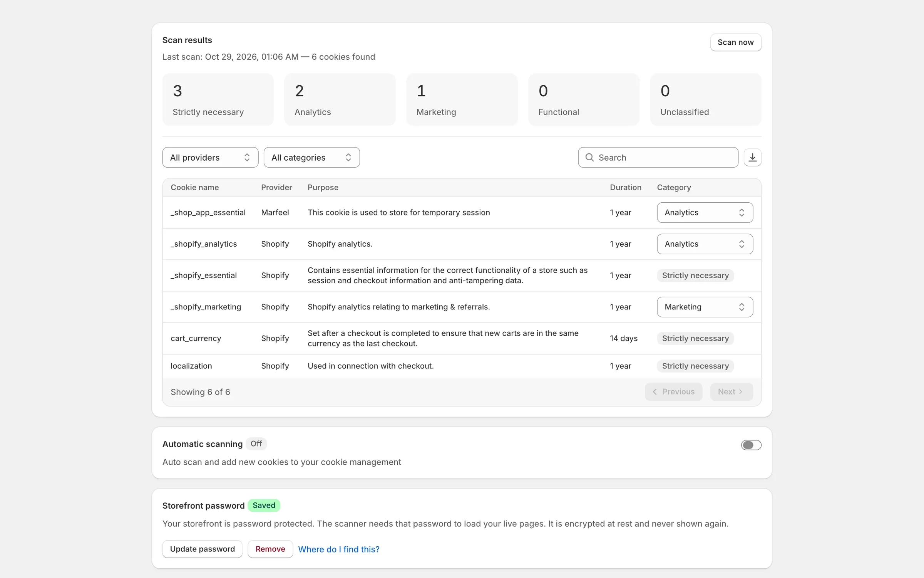Click the Scan now button
924x578 pixels.
tap(735, 42)
